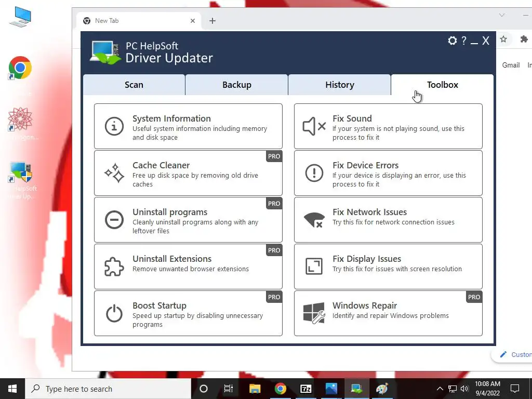Click the Fix Network Issues title
532x399 pixels.
click(369, 212)
